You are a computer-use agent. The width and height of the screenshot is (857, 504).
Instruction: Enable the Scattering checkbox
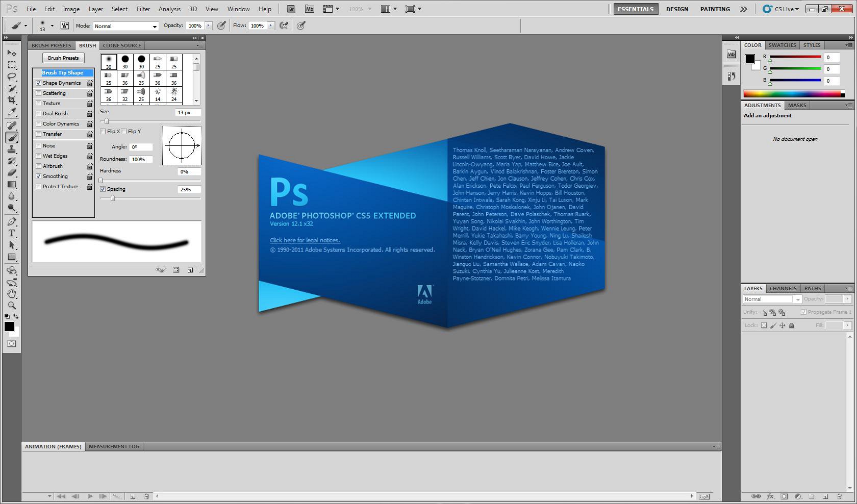tap(39, 93)
